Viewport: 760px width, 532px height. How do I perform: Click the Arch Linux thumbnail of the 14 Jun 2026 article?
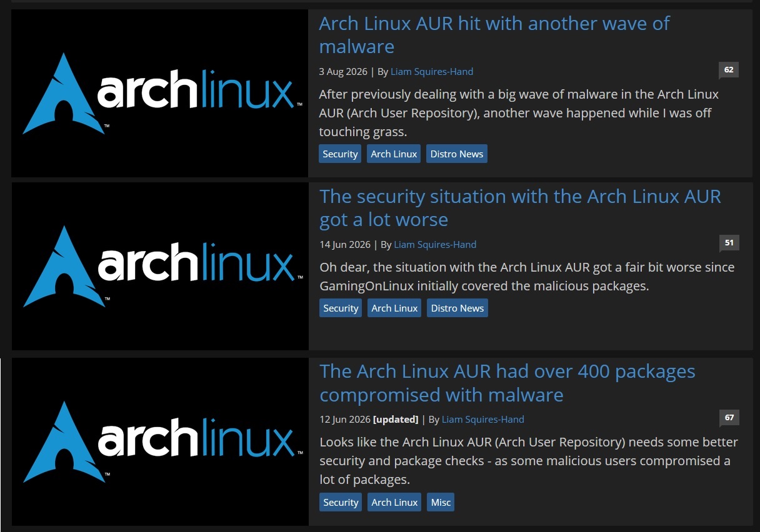[x=160, y=266]
